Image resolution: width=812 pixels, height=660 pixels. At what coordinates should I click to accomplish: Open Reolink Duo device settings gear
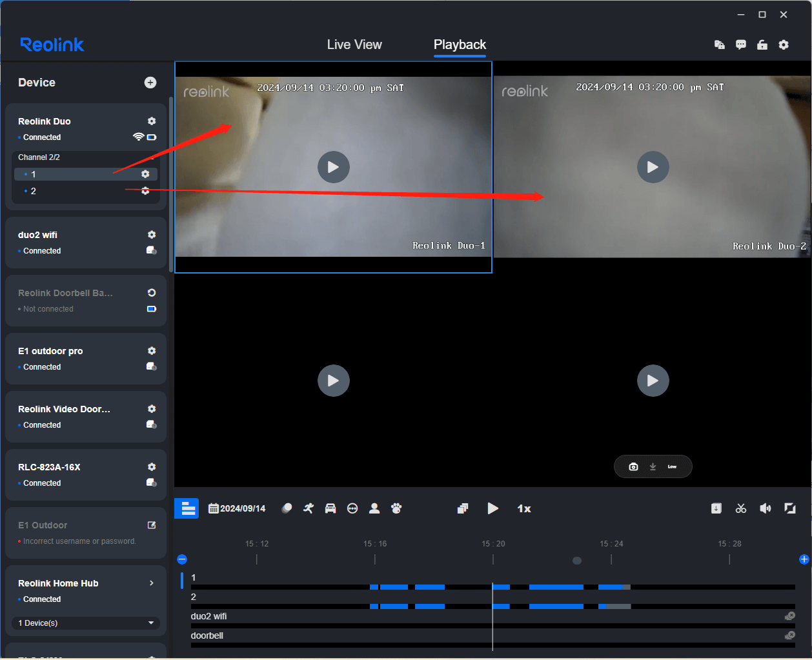[152, 121]
